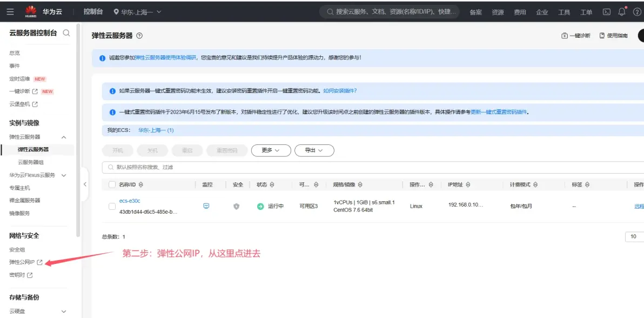
Task: Open the 费用 menu
Action: (520, 12)
